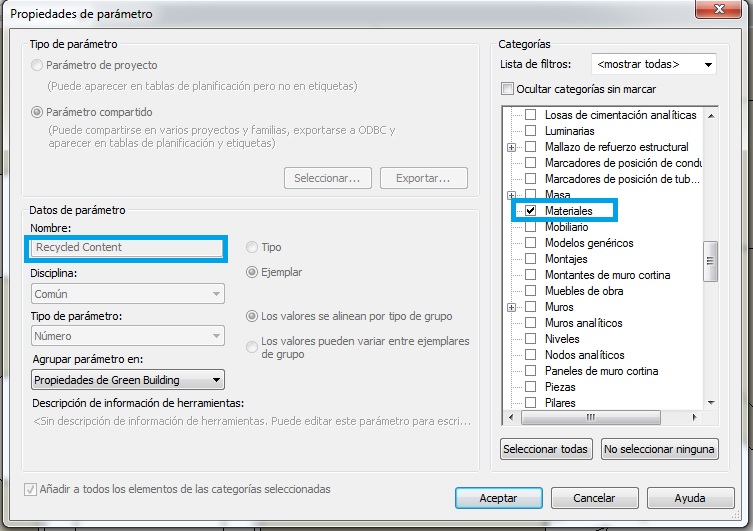This screenshot has height=531, width=753.
Task: Select the Parámetro compartido radio option
Action: coord(37,113)
